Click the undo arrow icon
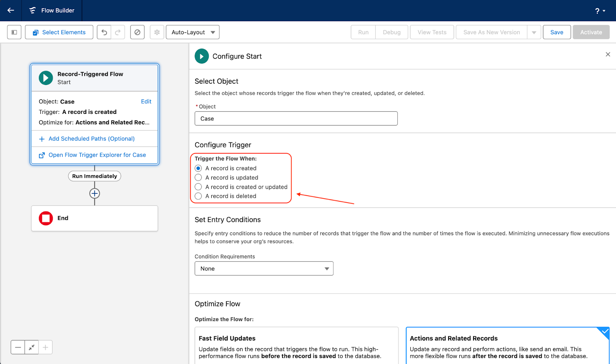This screenshot has height=364, width=616. point(104,32)
